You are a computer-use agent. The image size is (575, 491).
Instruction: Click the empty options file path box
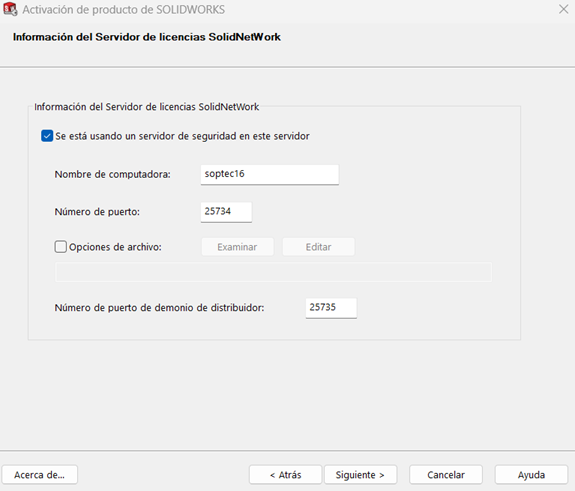[273, 272]
